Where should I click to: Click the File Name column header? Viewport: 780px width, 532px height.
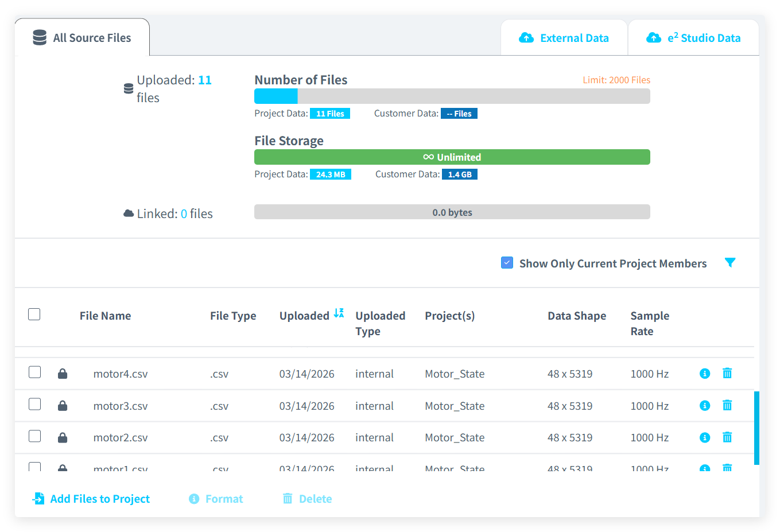[105, 316]
